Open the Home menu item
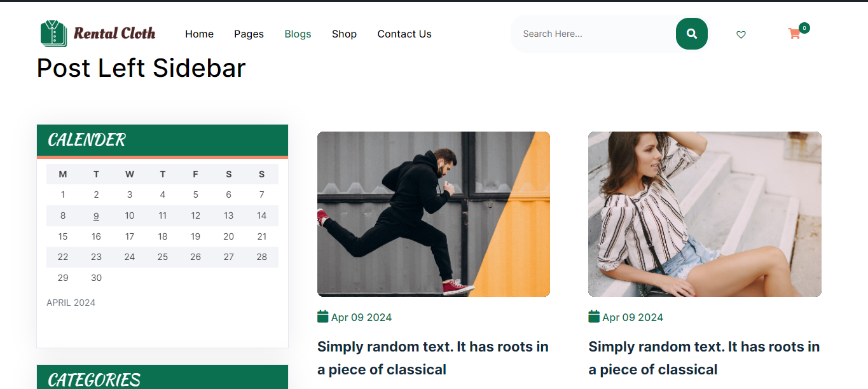Viewport: 868px width, 389px height. tap(199, 34)
